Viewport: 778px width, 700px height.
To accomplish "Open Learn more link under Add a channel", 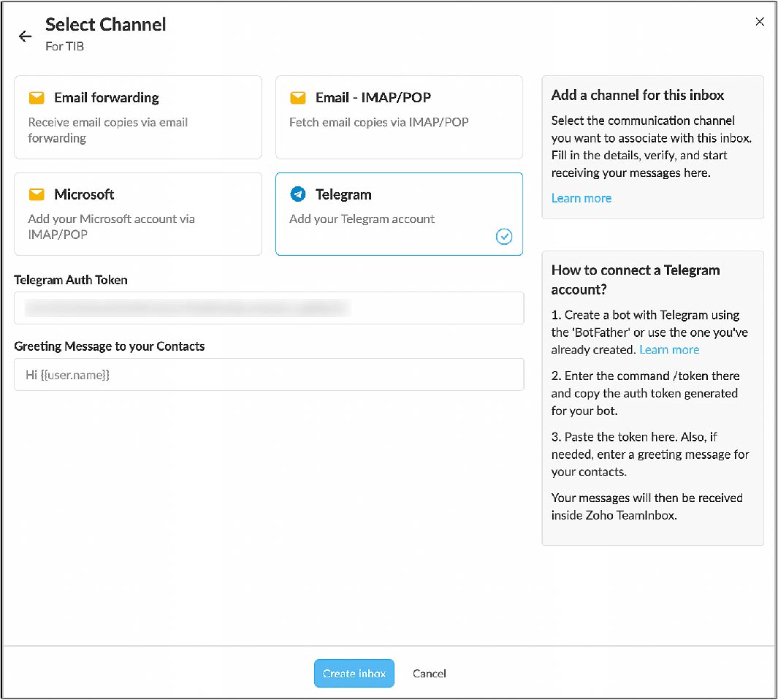I will (581, 198).
